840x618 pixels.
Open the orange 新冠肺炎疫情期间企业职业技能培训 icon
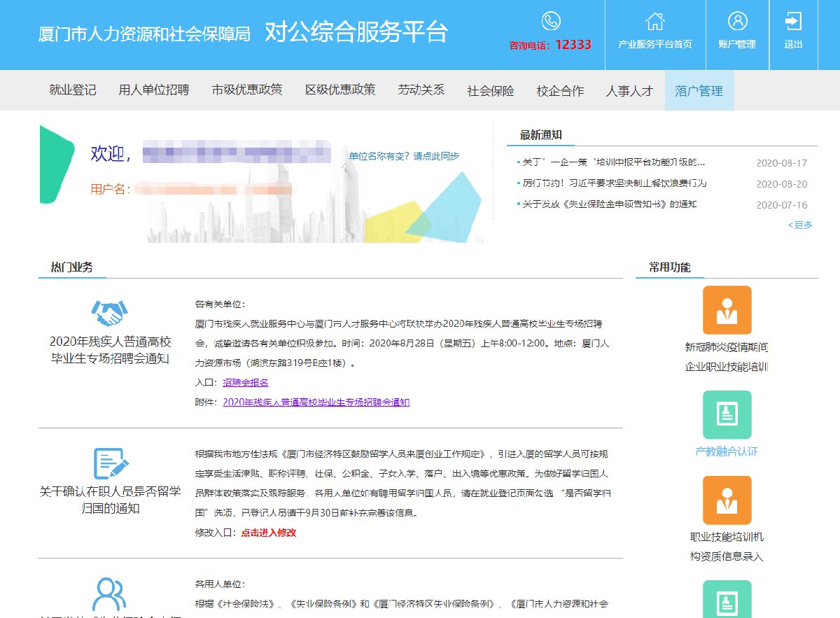[727, 310]
